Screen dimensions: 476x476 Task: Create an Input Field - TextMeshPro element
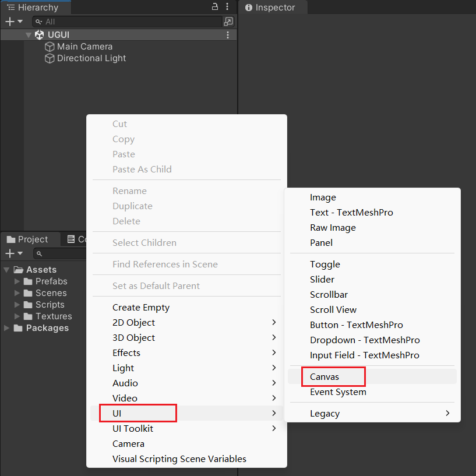(372, 355)
